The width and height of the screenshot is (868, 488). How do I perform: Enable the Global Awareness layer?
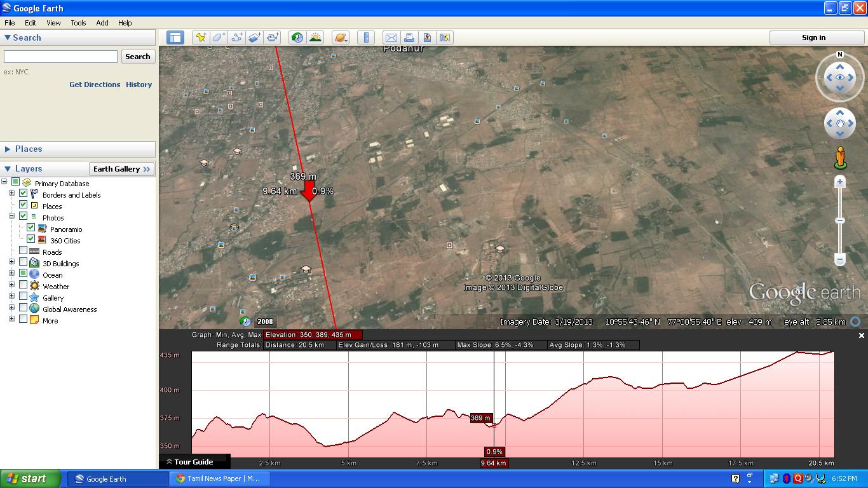point(23,308)
